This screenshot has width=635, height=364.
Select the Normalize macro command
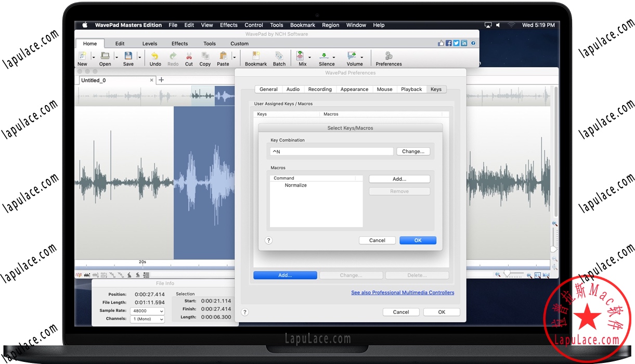click(295, 185)
